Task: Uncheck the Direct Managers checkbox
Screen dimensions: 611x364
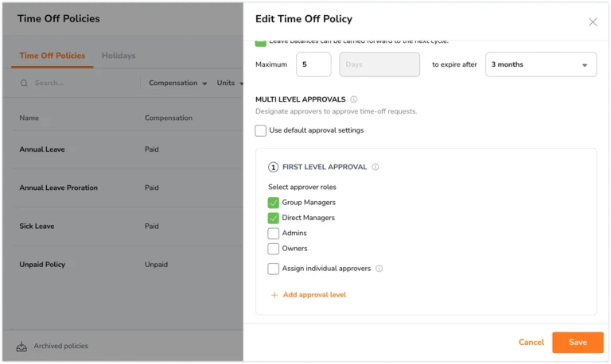Action: tap(273, 218)
